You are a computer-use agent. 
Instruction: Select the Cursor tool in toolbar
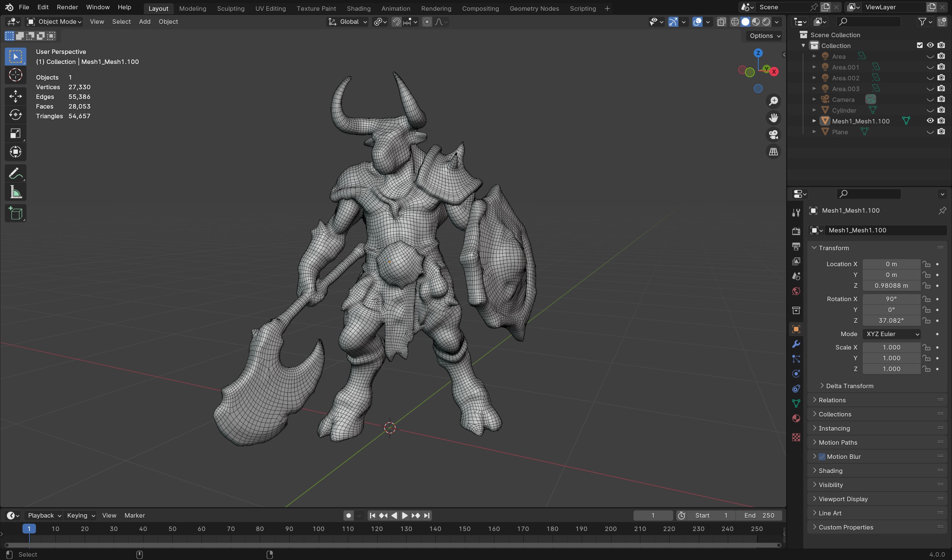(16, 75)
